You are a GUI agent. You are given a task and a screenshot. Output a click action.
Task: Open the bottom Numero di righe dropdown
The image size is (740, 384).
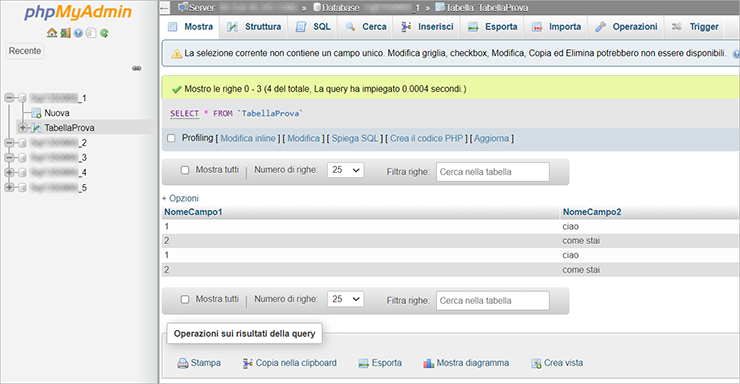[345, 299]
